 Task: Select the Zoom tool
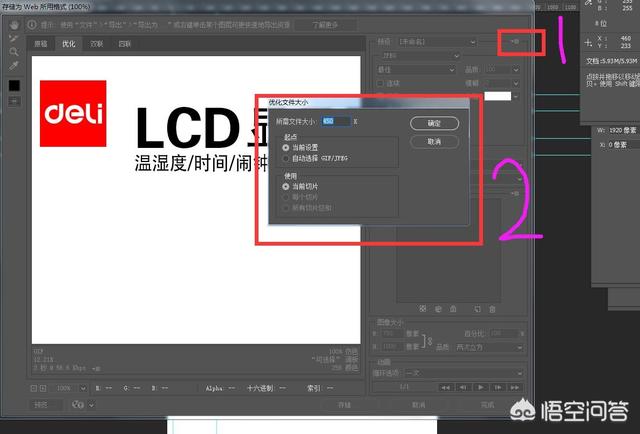pos(13,51)
